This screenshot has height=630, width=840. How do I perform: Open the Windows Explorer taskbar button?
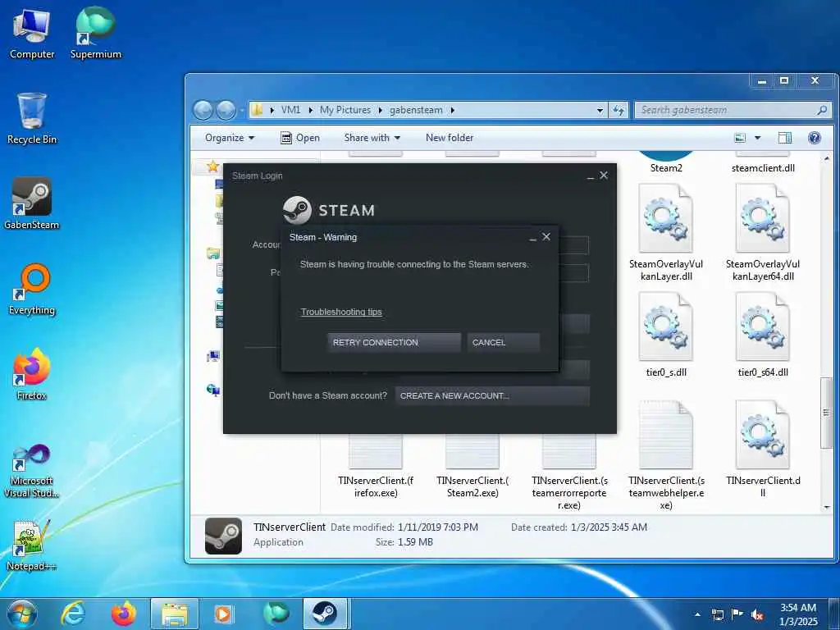coord(175,614)
